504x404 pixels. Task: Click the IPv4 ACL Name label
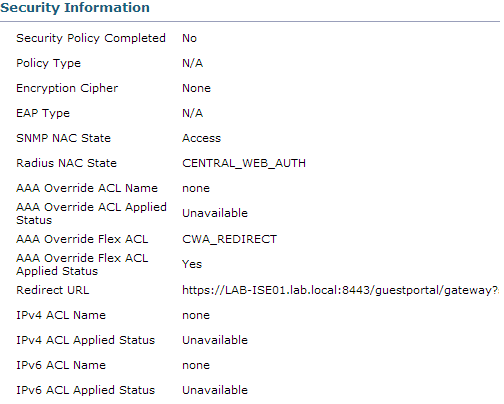pos(61,315)
